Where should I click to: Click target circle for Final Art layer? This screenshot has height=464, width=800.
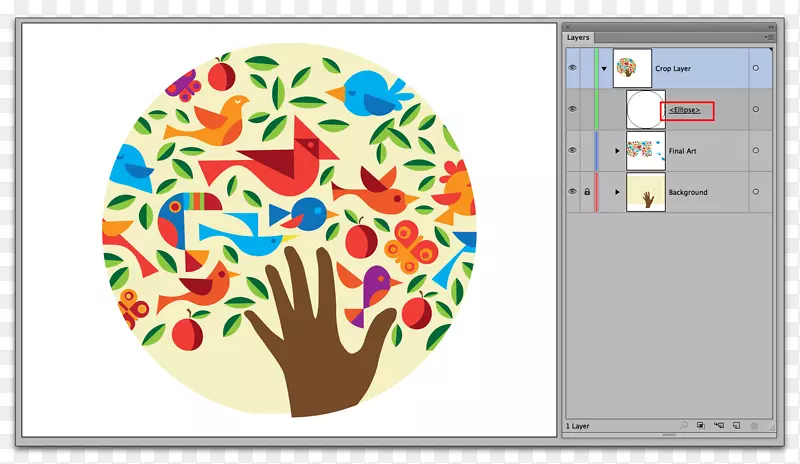(x=756, y=151)
